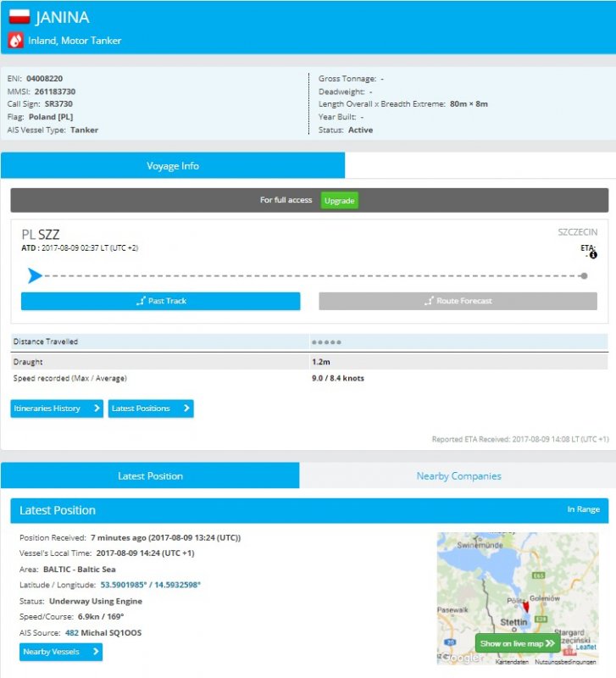
Task: Click the Route Forecast button
Action: (458, 301)
